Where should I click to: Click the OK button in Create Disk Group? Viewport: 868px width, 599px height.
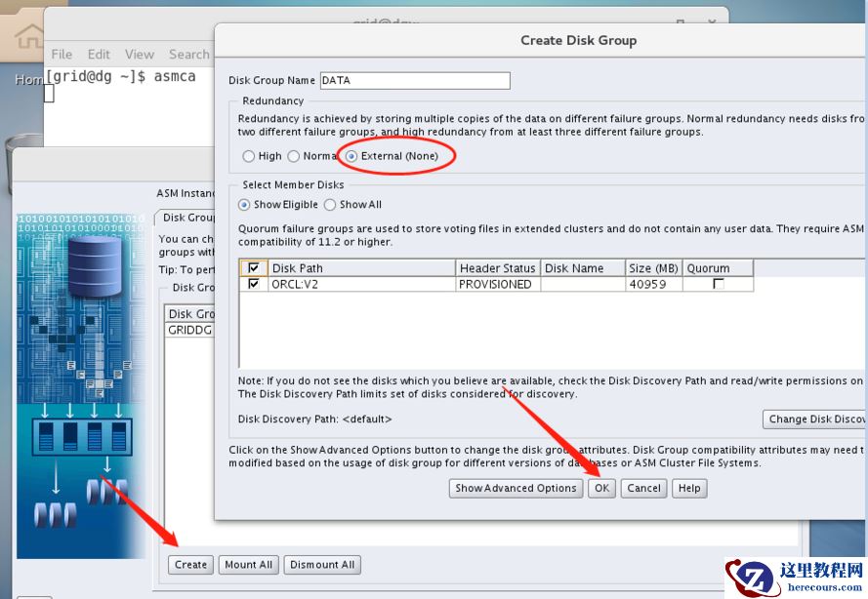click(601, 488)
